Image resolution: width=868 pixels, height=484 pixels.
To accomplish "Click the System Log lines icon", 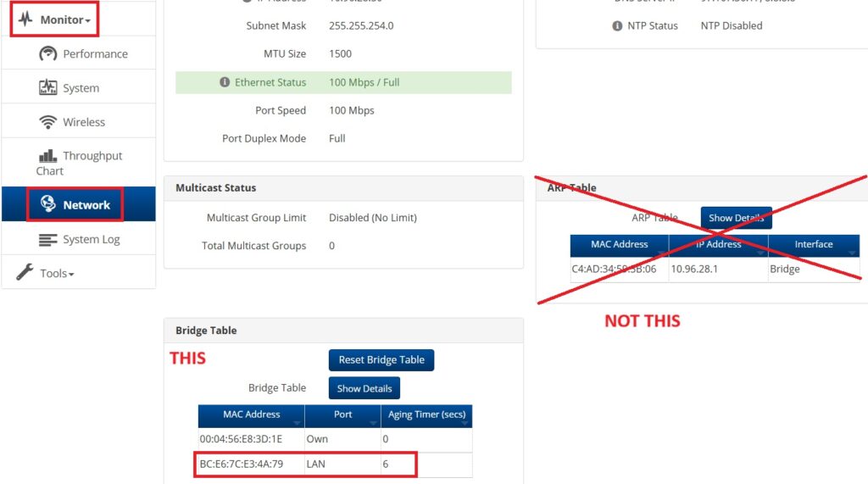I will [x=48, y=240].
